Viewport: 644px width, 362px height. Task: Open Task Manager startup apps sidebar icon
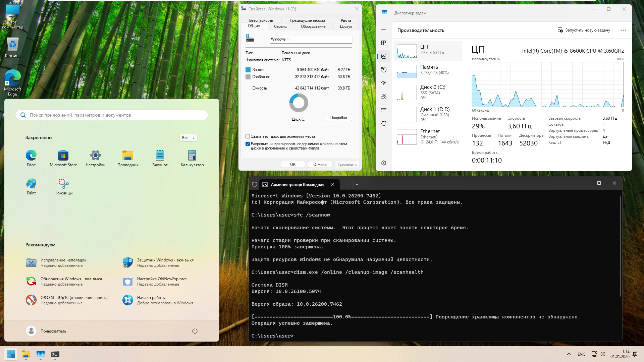tap(384, 83)
